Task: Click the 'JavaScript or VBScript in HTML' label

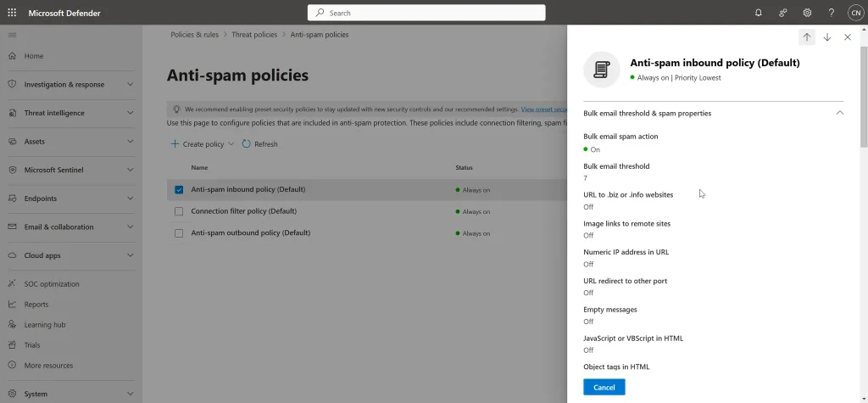Action: [x=633, y=339]
